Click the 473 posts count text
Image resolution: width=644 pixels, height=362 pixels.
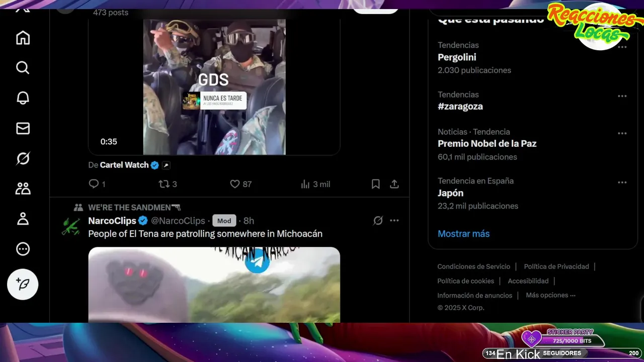click(x=111, y=13)
